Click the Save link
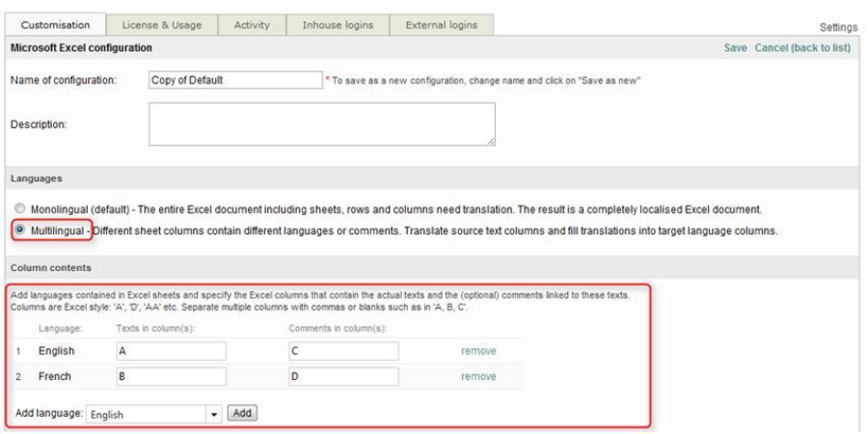Image resolution: width=868 pixels, height=434 pixels. [x=736, y=48]
